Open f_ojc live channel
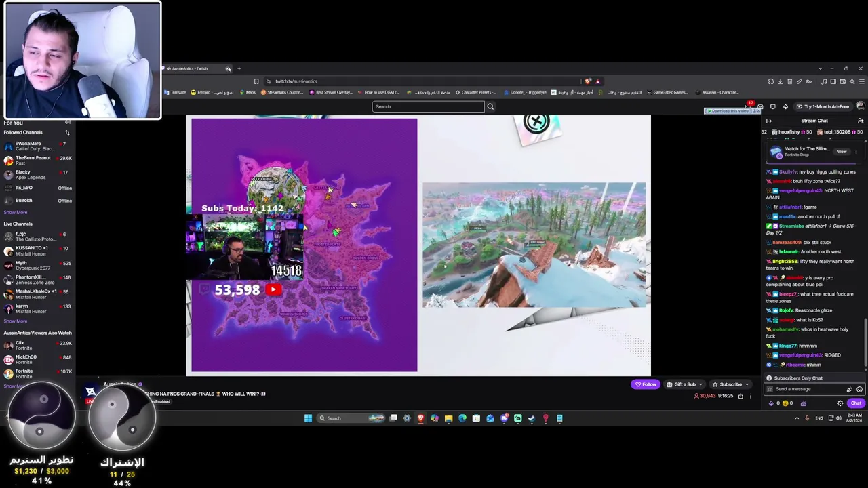 coord(37,237)
